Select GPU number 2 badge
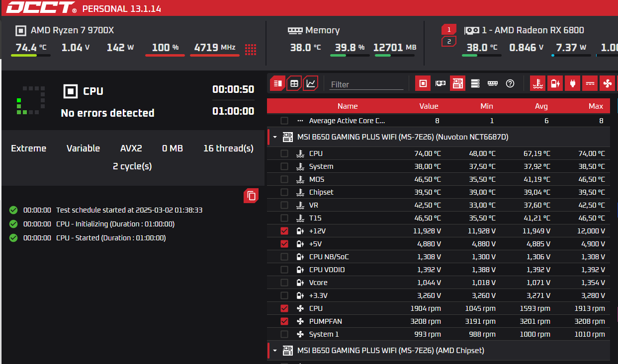 [449, 41]
